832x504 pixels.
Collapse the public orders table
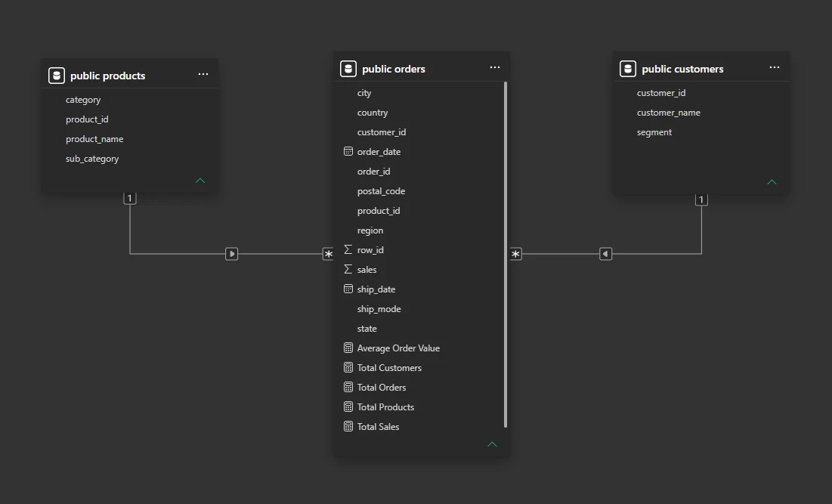tap(493, 444)
